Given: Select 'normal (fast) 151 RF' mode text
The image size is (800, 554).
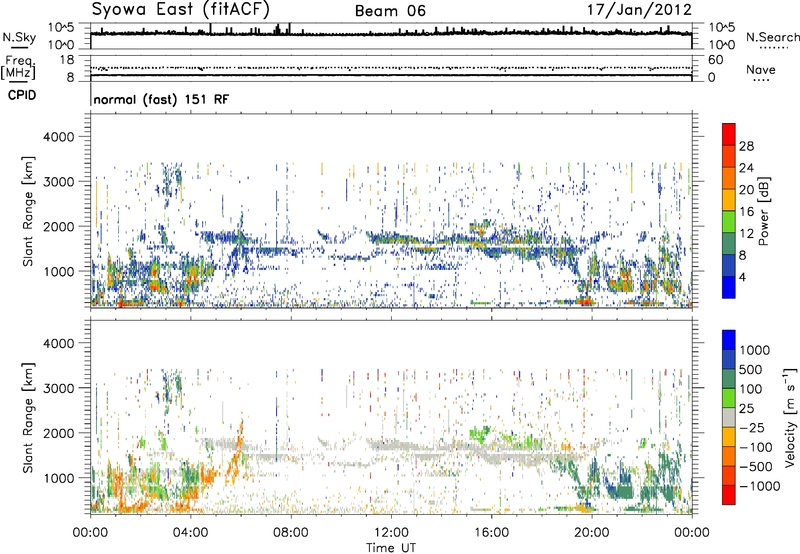Looking at the screenshot, I should (x=161, y=99).
